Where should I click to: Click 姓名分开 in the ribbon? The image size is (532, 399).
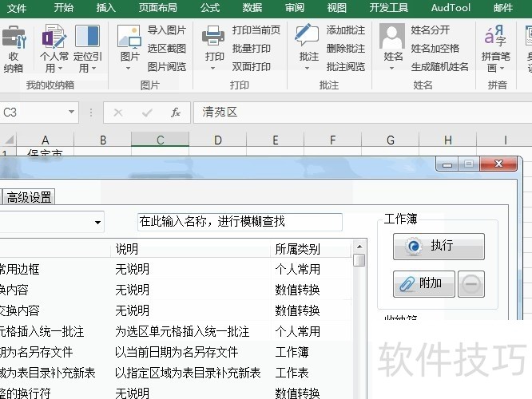(x=431, y=30)
